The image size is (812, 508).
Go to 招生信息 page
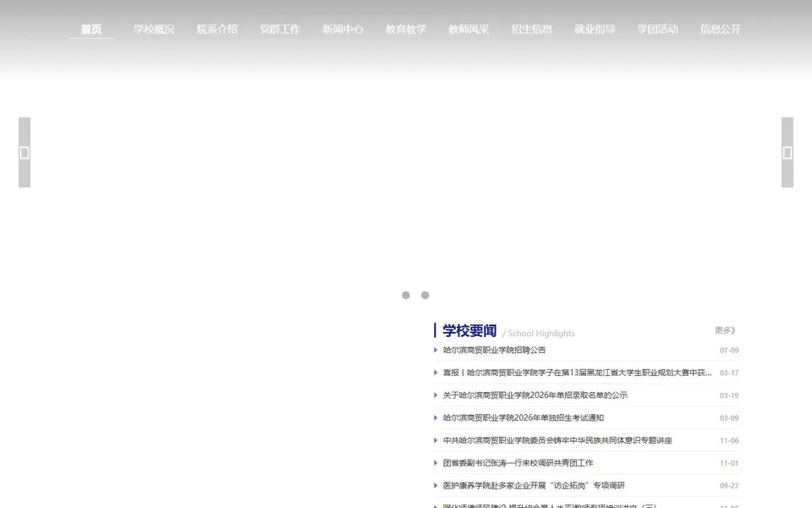click(532, 29)
